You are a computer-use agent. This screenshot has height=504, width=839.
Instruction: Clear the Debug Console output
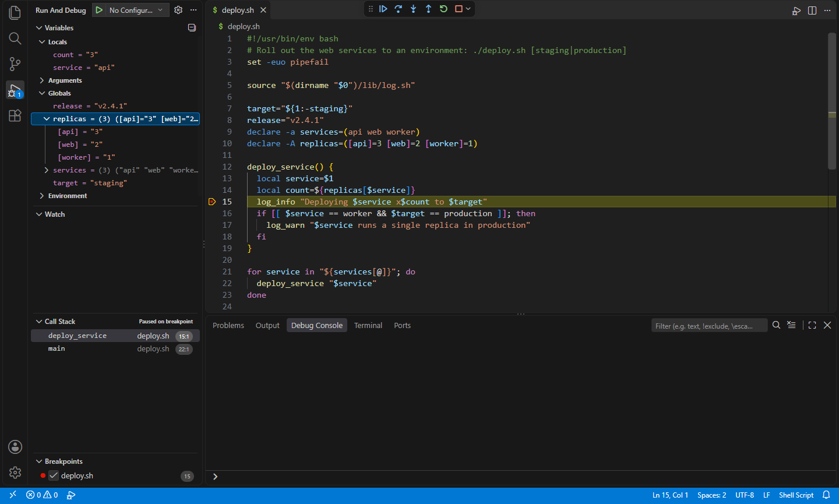791,325
